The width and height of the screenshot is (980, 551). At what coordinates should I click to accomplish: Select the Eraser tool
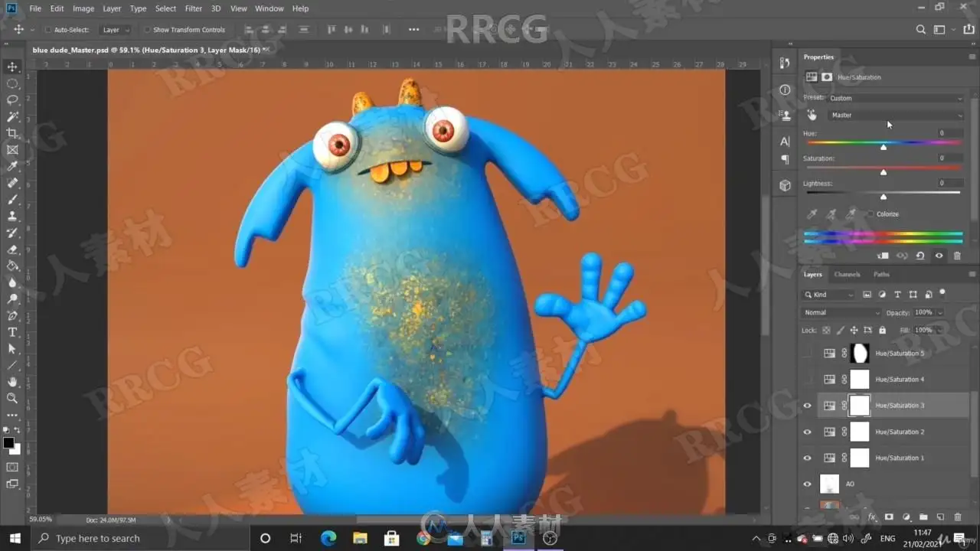tap(12, 249)
